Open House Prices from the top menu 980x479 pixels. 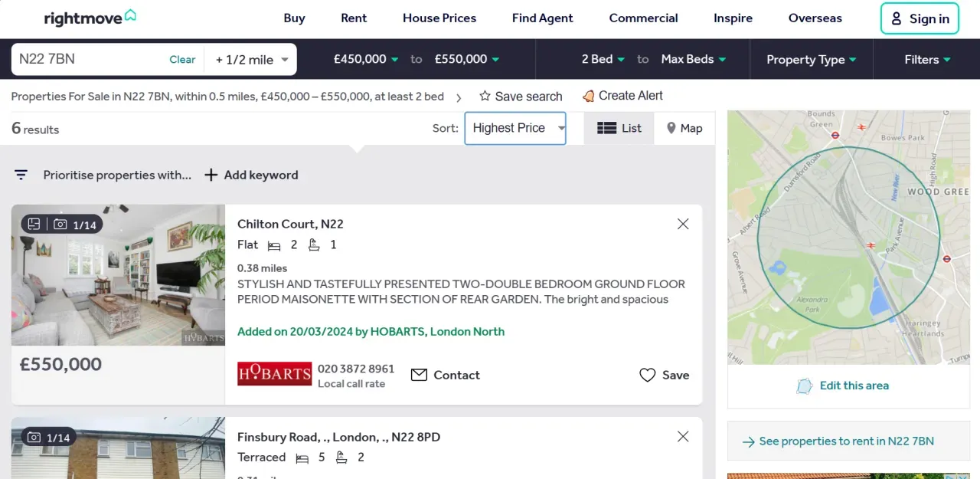click(x=439, y=18)
